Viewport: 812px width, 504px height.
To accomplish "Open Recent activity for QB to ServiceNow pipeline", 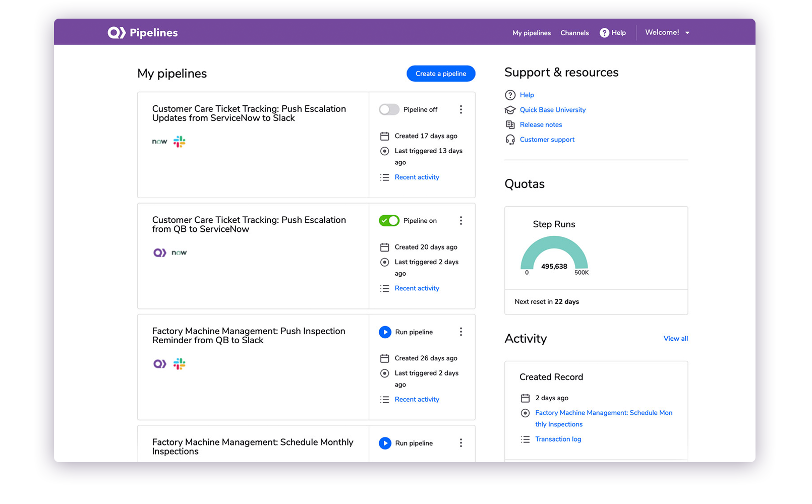I will [417, 288].
